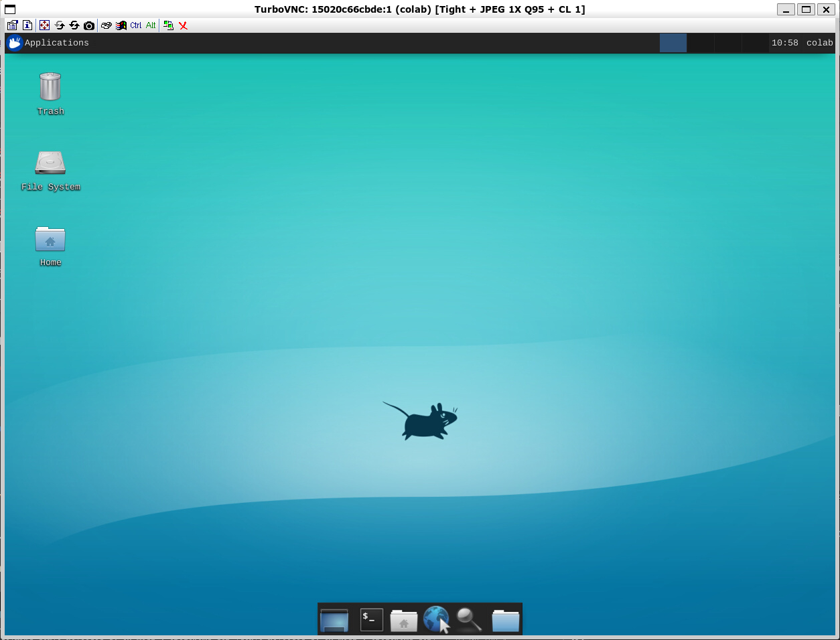Show TurboVNC connection info
The height and width of the screenshot is (640, 840).
[27, 25]
